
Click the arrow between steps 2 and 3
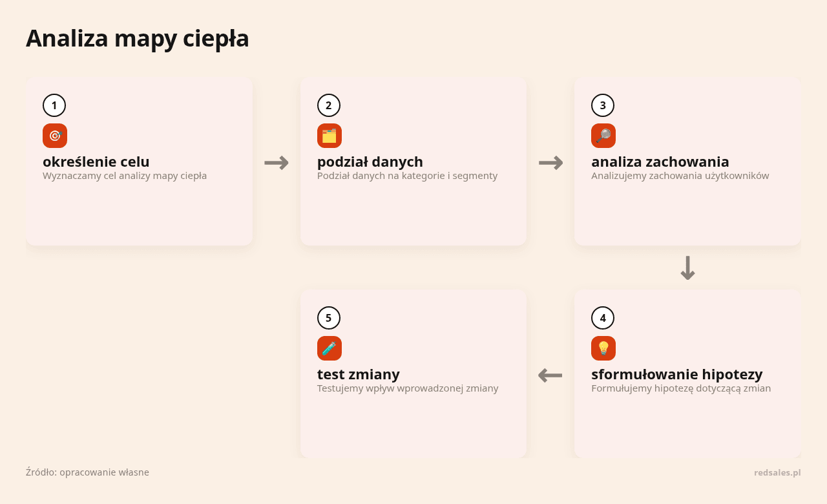(x=550, y=163)
